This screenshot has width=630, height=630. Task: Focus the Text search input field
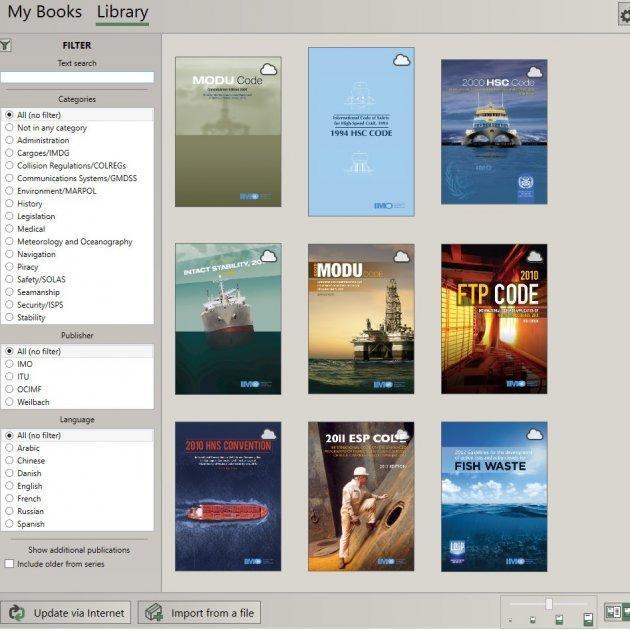77,77
